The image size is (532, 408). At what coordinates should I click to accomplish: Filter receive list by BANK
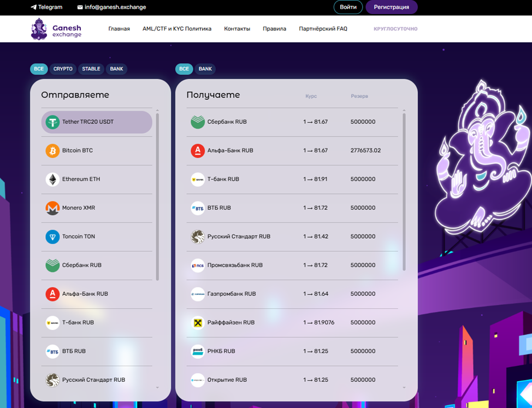coord(205,69)
